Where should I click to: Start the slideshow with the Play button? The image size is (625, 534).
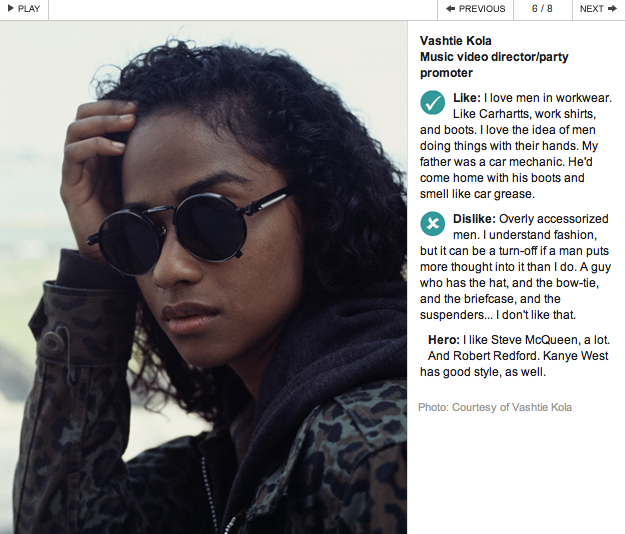click(x=24, y=9)
